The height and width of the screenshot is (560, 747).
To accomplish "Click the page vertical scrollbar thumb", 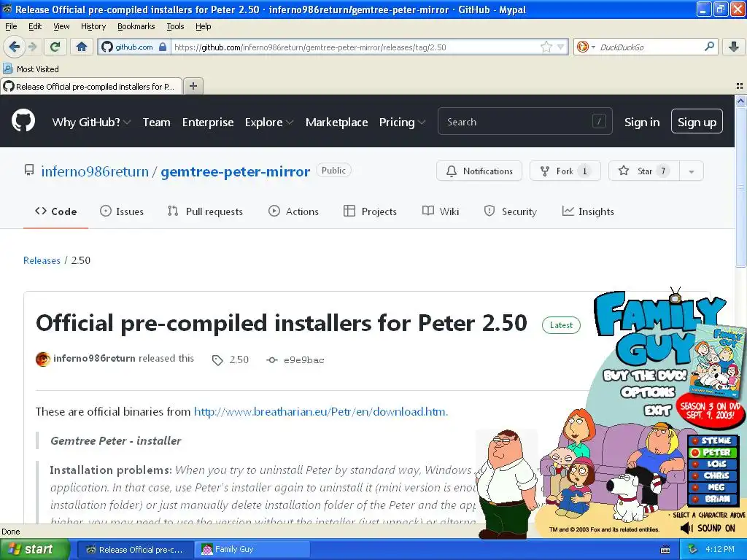I will 740,186.
